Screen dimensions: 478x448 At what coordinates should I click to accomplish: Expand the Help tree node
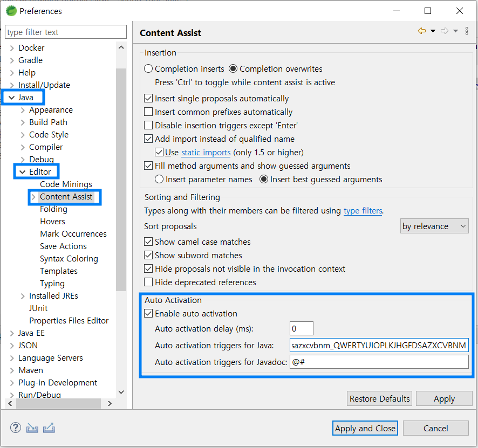(x=12, y=73)
